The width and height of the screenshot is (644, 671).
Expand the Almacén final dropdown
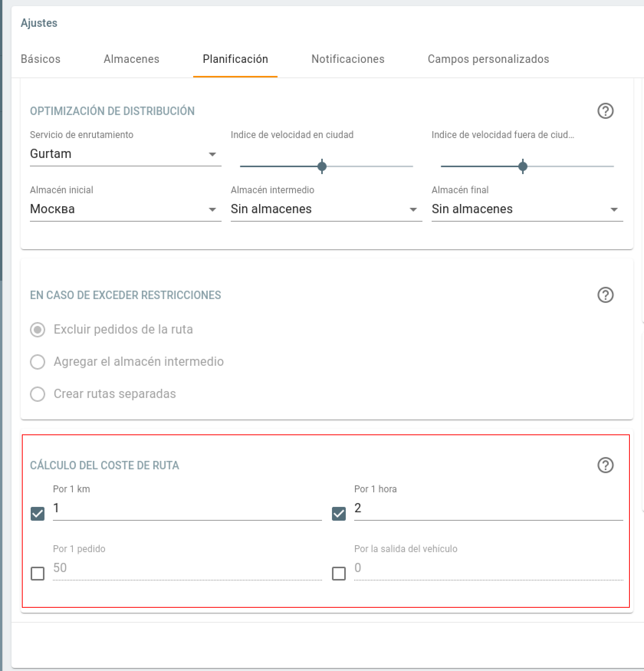(x=527, y=209)
